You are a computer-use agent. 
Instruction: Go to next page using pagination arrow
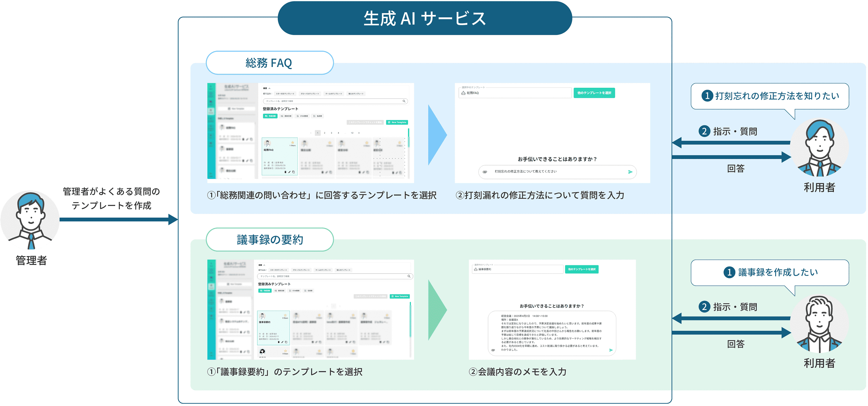(x=359, y=133)
